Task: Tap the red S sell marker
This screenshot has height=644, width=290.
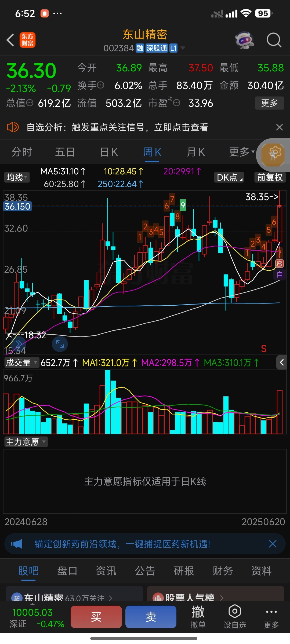Action: [x=264, y=349]
